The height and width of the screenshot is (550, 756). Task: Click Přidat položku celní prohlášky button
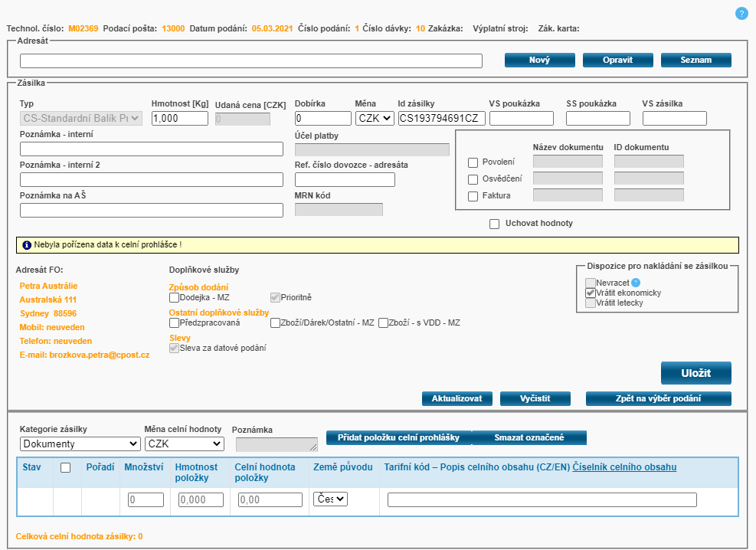coord(398,437)
